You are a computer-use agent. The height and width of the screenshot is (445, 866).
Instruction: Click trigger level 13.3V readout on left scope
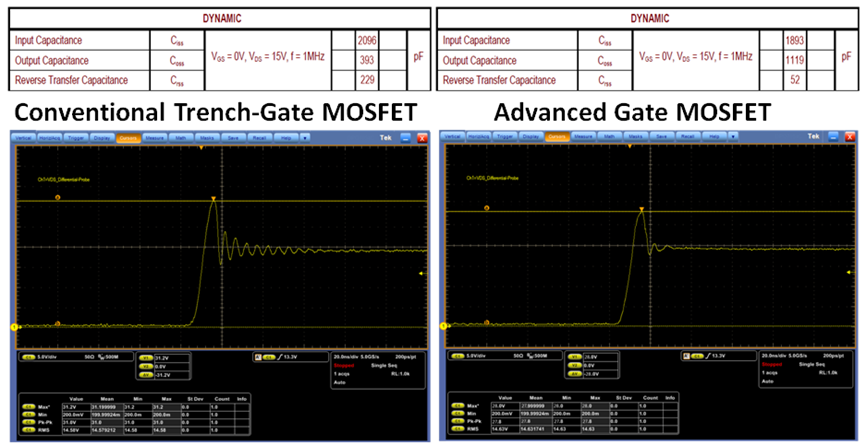[291, 355]
